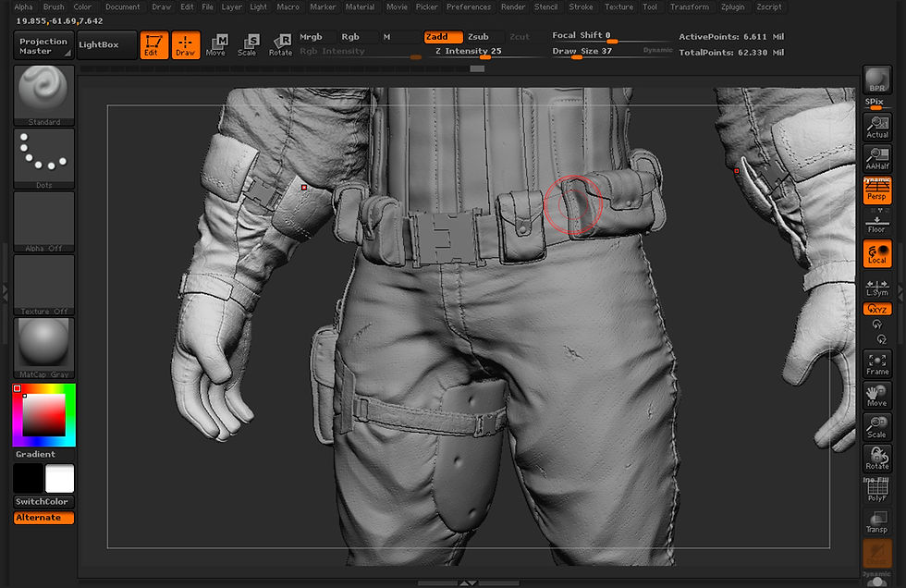Click the AAHalf zoom icon
Viewport: 906px width, 588px height.
coord(876,159)
